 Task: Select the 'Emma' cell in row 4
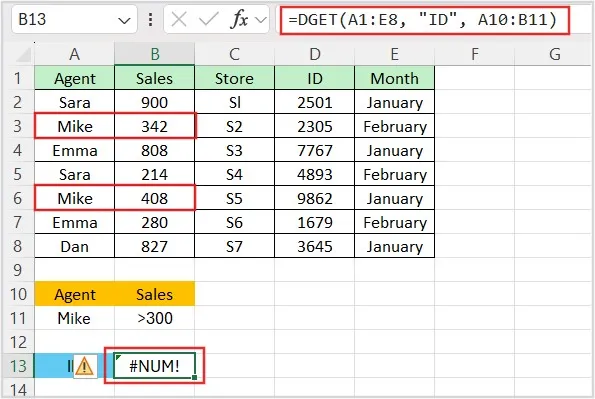pyautogui.click(x=74, y=150)
